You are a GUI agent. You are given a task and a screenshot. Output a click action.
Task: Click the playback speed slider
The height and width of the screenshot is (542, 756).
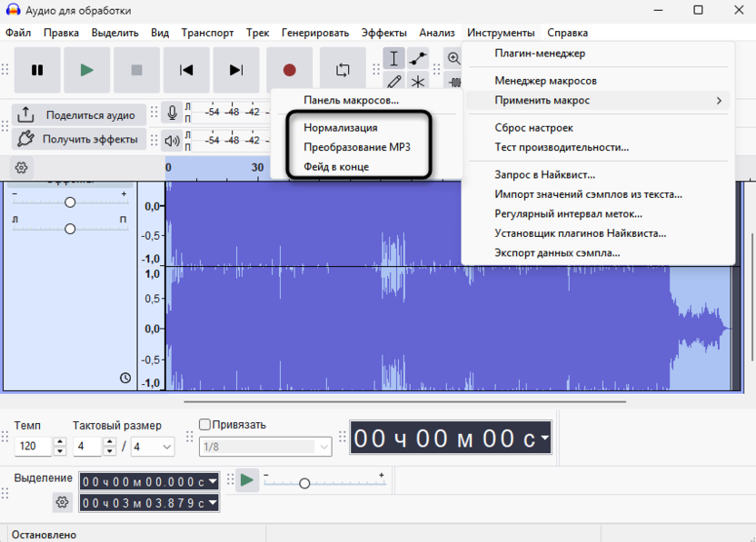point(305,483)
